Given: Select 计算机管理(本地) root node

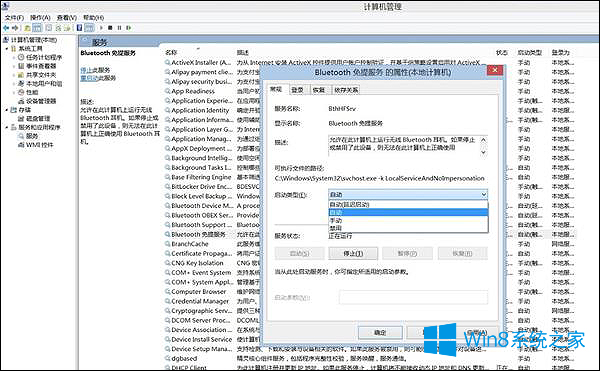Looking at the screenshot, I should pyautogui.click(x=34, y=40).
